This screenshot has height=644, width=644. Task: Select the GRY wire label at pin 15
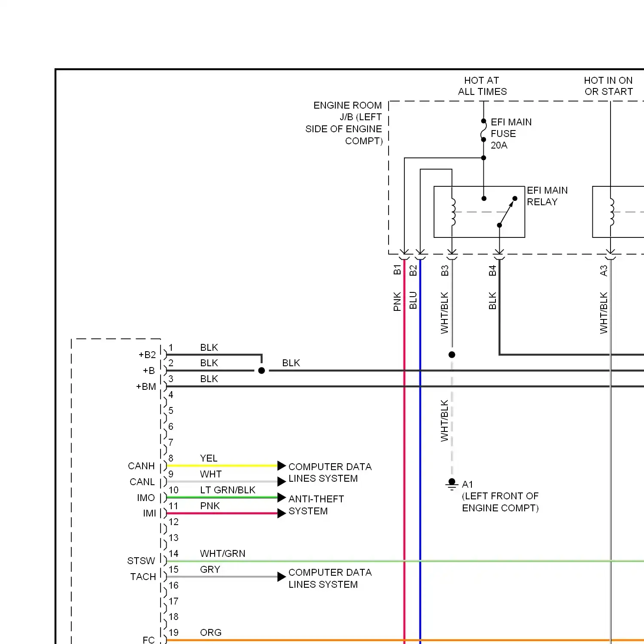pos(210,569)
